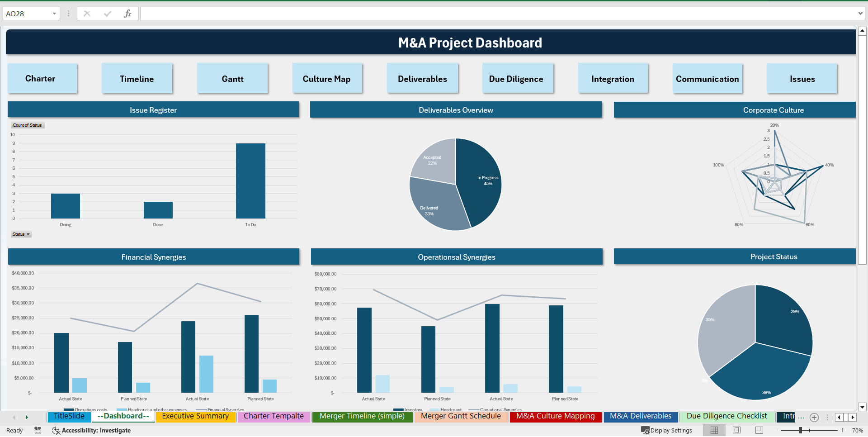868x437 pixels.
Task: Open the Insert Function fx icon
Action: coord(127,14)
